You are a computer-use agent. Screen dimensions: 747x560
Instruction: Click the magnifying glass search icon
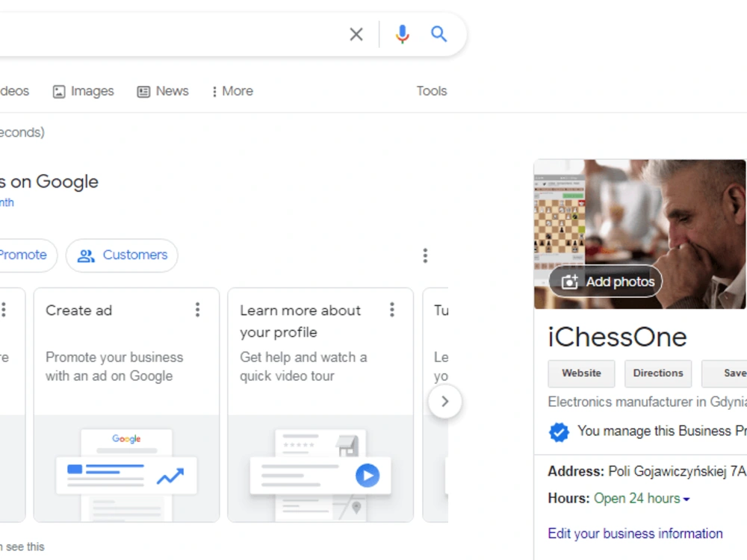pyautogui.click(x=438, y=34)
